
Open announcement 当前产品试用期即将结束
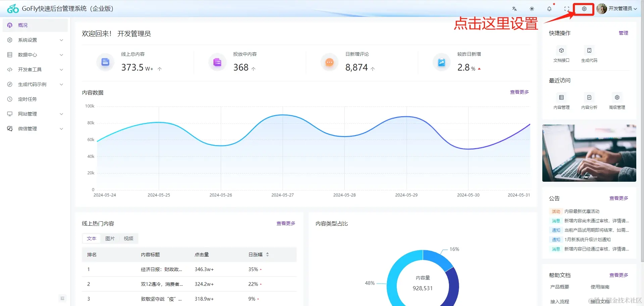[597, 230]
